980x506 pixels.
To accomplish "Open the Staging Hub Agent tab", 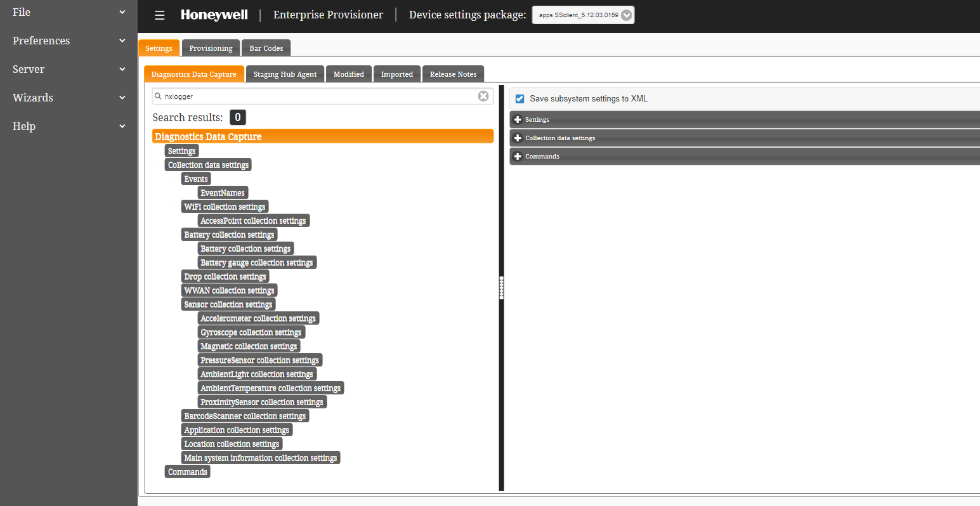I will [285, 74].
